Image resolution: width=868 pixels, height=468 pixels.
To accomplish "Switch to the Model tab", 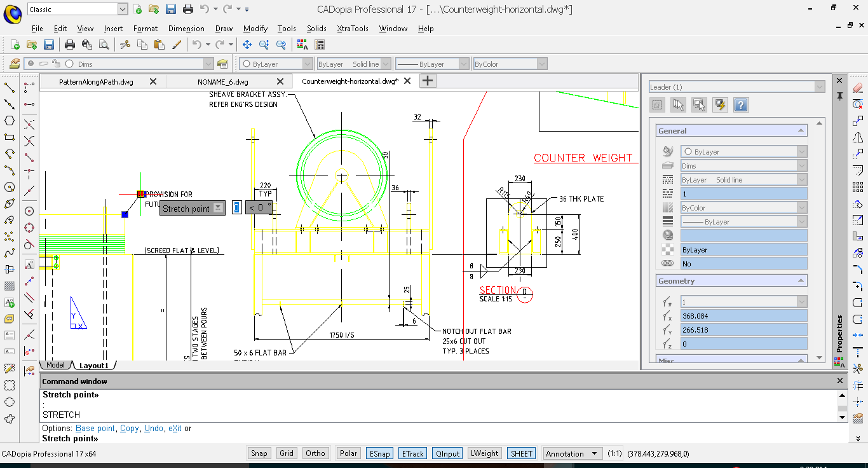I will 55,365.
